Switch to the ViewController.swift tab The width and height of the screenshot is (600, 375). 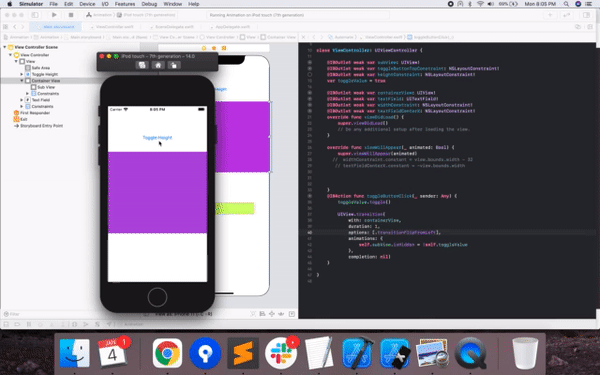(x=114, y=27)
